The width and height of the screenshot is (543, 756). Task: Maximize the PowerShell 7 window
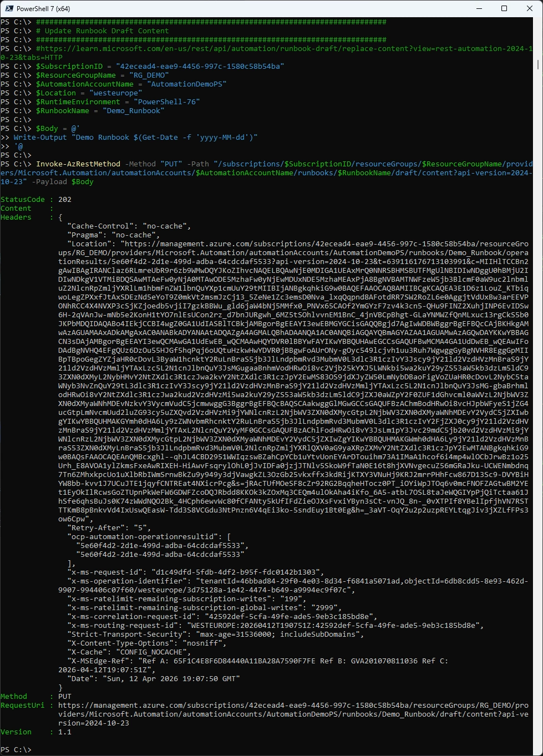[x=504, y=8]
